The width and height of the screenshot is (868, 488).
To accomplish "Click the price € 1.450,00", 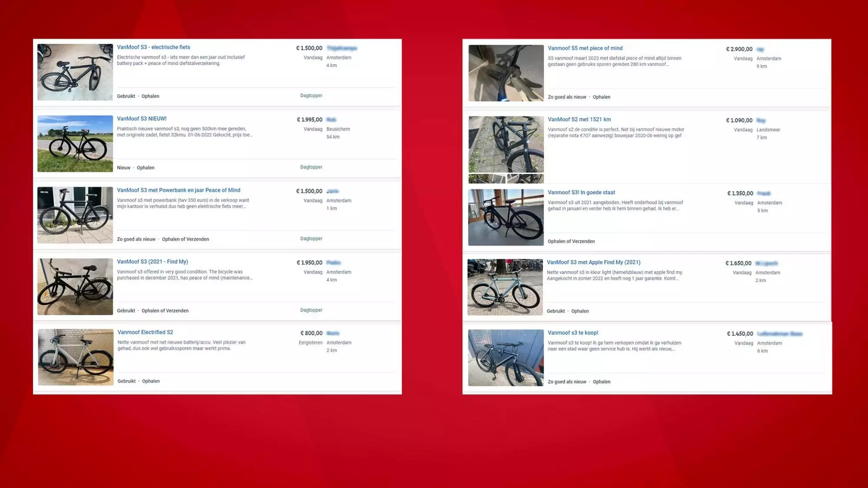I will click(x=740, y=334).
